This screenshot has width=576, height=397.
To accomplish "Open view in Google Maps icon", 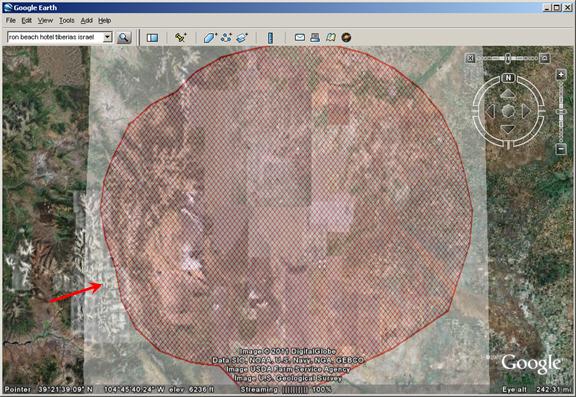I will pyautogui.click(x=331, y=37).
